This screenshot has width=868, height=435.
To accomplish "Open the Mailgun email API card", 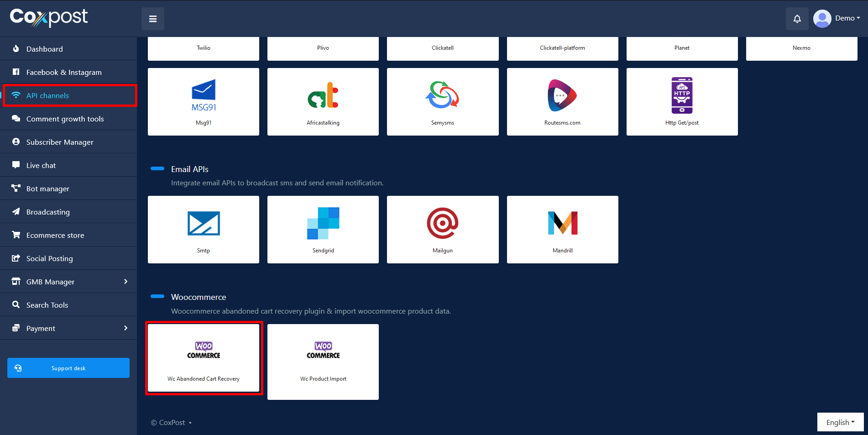I will (443, 230).
